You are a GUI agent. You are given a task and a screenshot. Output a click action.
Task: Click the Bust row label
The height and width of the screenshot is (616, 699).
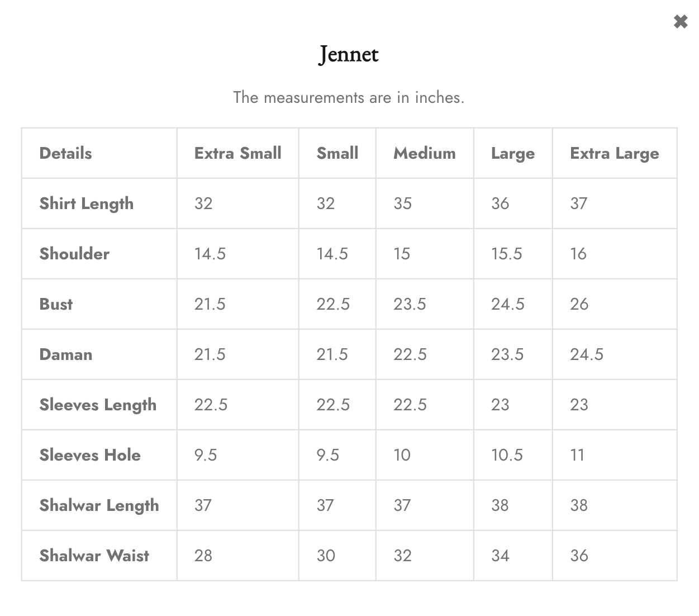point(56,304)
